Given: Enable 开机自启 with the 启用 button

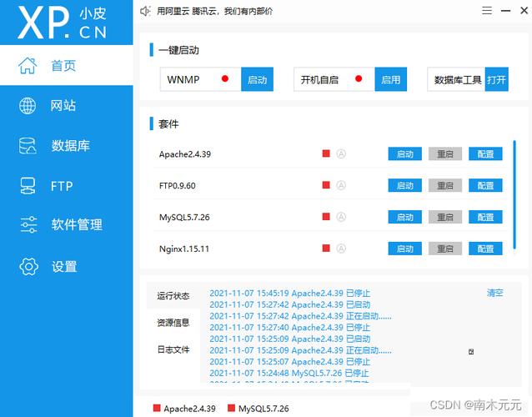Looking at the screenshot, I should coord(391,79).
